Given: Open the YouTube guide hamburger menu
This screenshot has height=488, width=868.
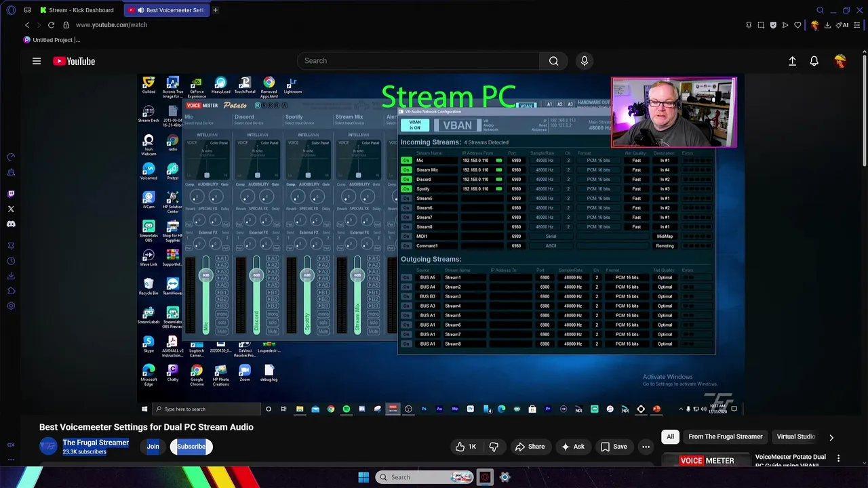Looking at the screenshot, I should (37, 61).
